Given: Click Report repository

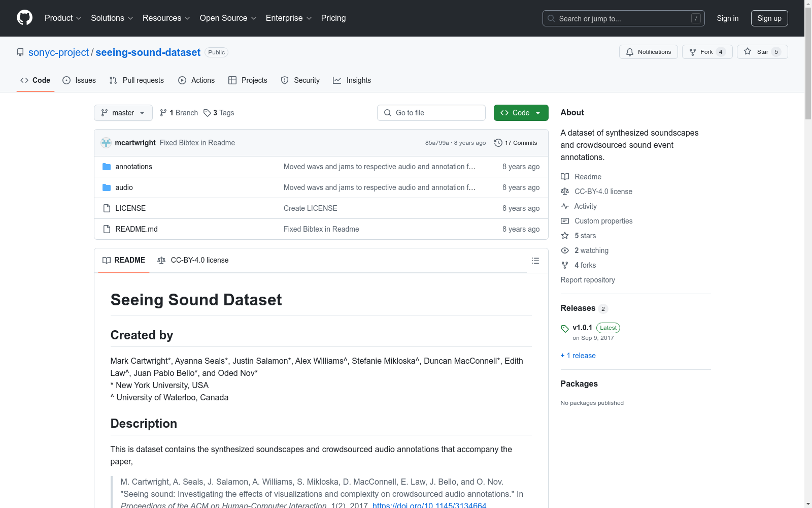Looking at the screenshot, I should [x=588, y=280].
